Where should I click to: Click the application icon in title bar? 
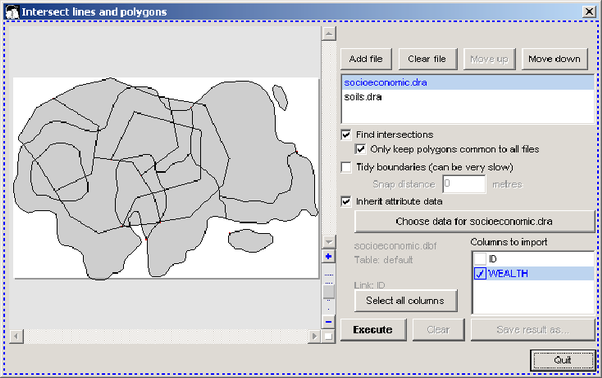coord(12,12)
